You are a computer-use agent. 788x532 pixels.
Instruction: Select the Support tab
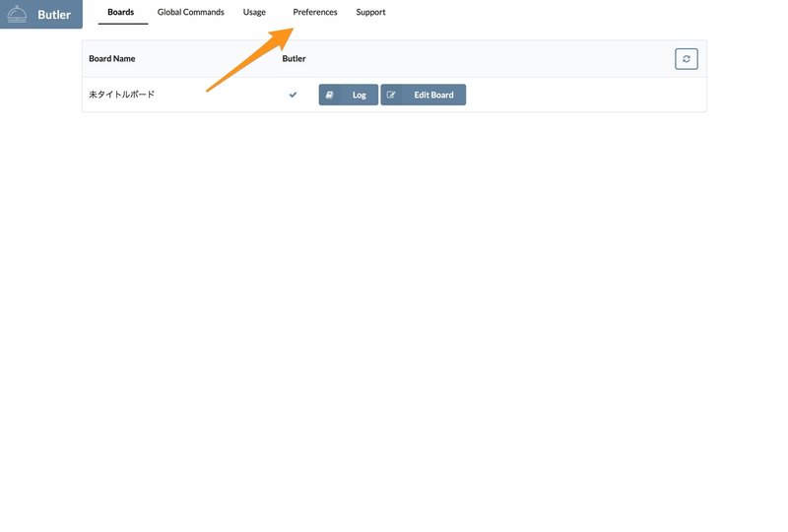(371, 12)
